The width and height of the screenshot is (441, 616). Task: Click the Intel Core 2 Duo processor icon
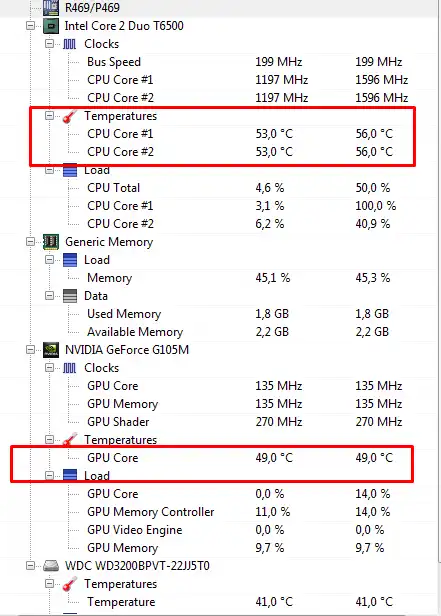[51, 26]
